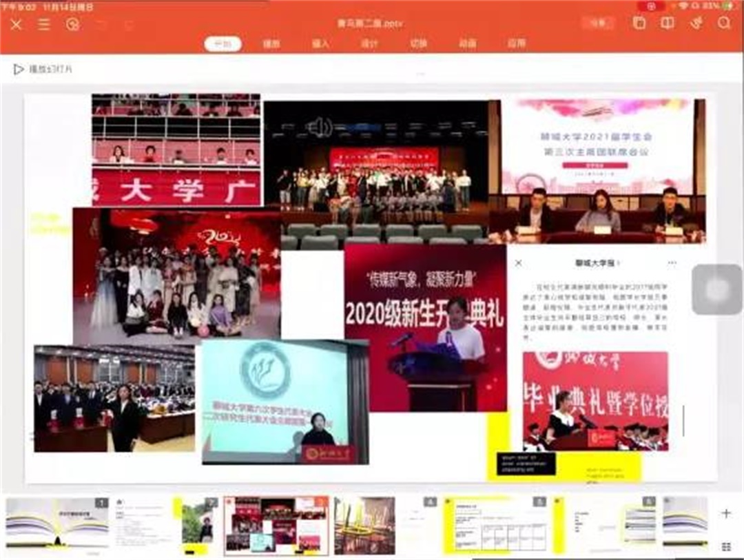This screenshot has width=744, height=560.
Task: Tap the share button right of the file name
Action: pos(597,23)
